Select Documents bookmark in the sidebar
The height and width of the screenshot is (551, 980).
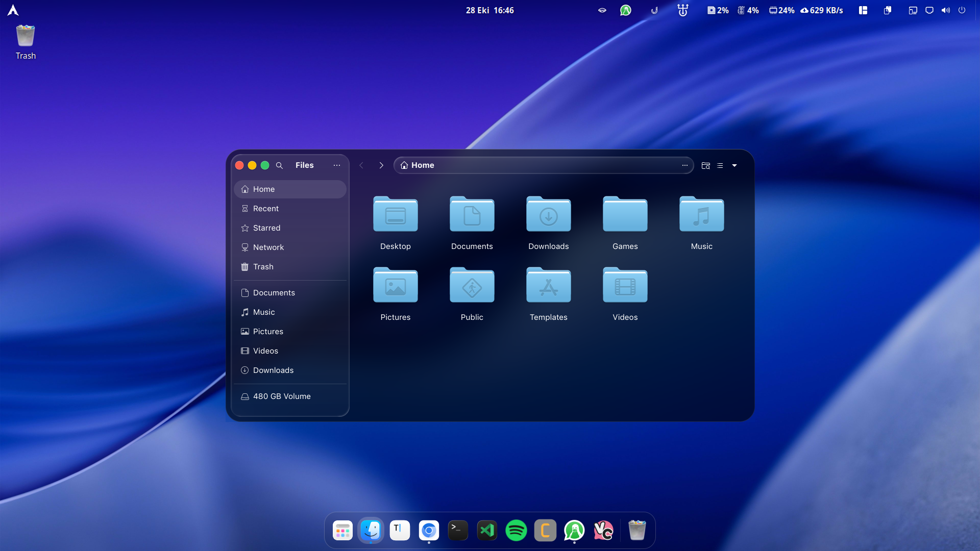click(290, 293)
